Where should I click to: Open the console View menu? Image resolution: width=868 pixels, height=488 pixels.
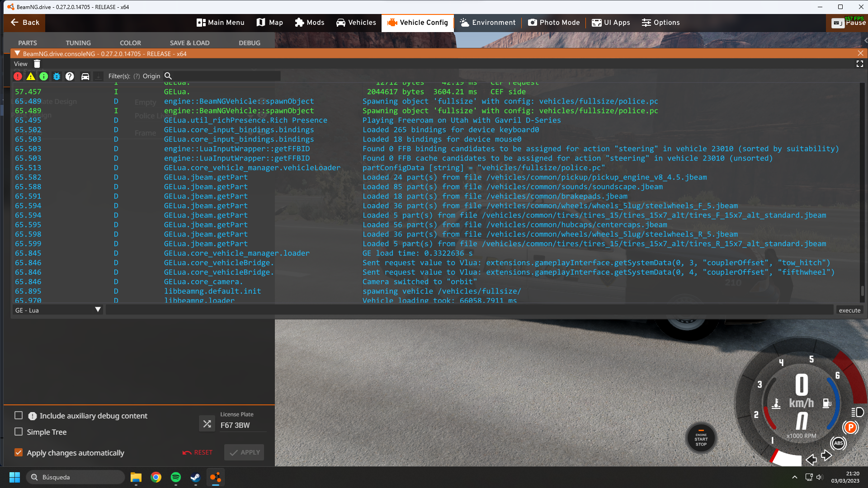coord(20,64)
